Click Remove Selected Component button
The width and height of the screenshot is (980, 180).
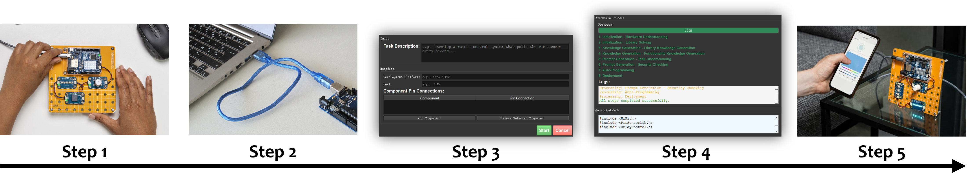point(522,118)
